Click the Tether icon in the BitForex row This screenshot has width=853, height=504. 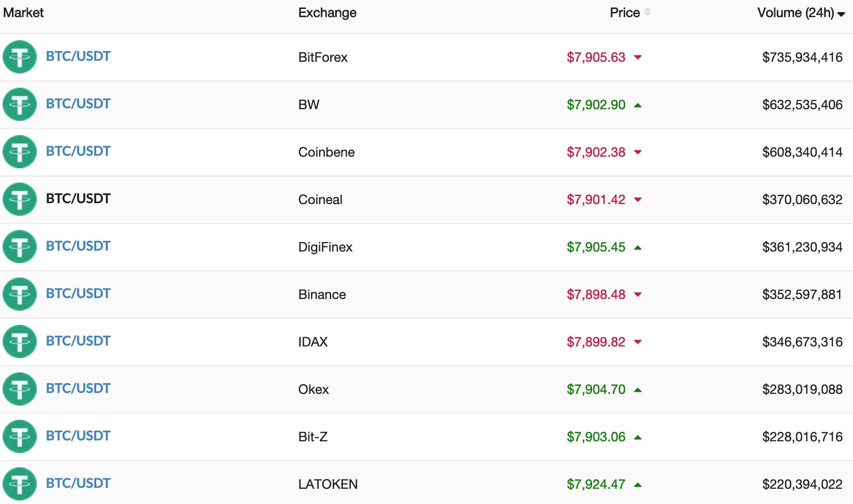[19, 57]
